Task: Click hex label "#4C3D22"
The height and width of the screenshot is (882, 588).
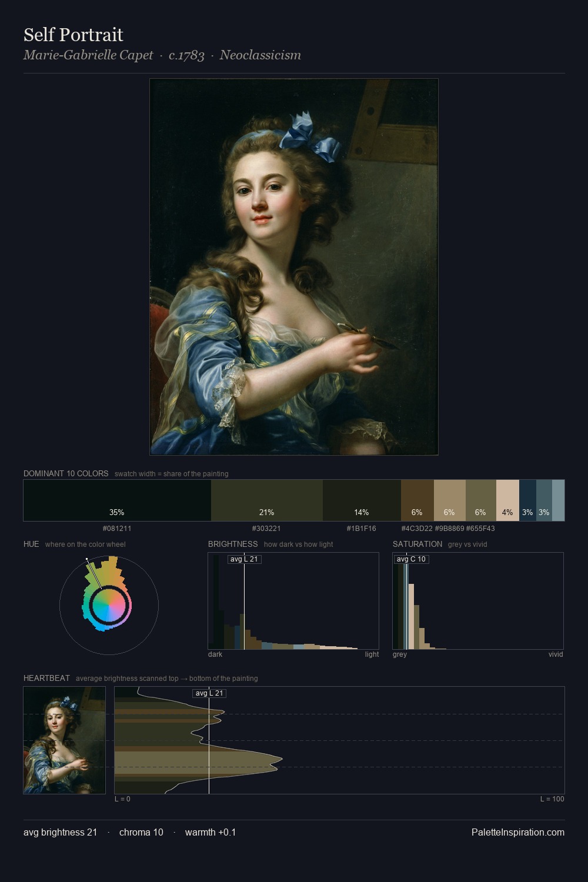Action: [417, 529]
